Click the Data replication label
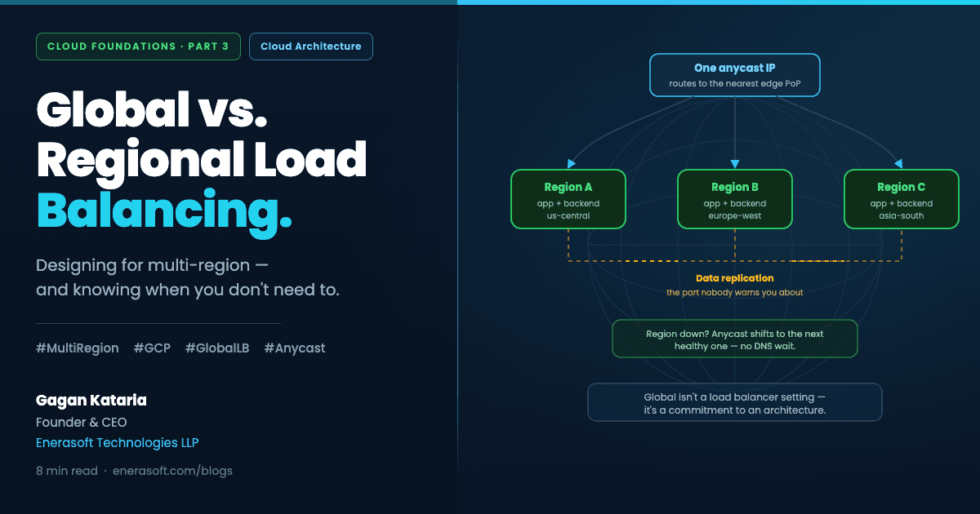 point(735,279)
